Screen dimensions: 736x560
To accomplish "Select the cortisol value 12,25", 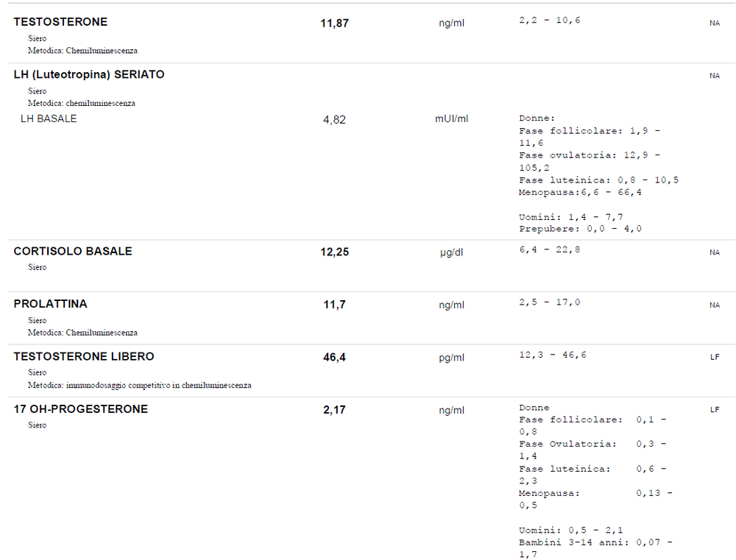I will click(334, 252).
